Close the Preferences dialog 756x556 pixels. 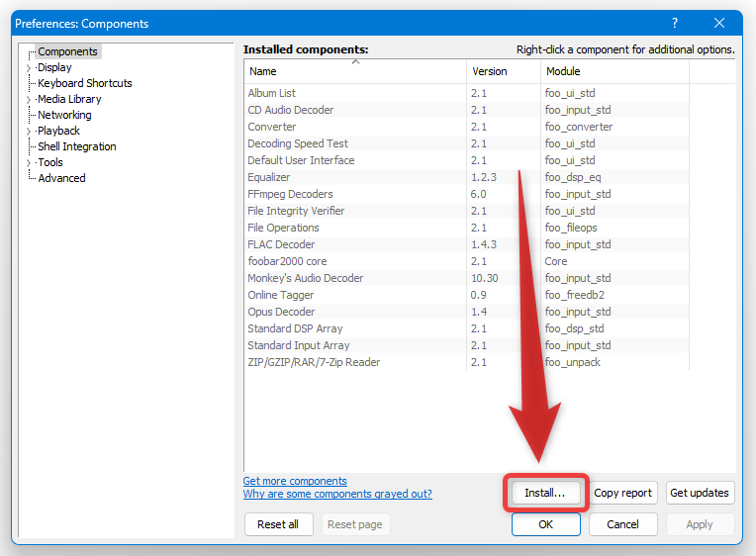click(718, 23)
